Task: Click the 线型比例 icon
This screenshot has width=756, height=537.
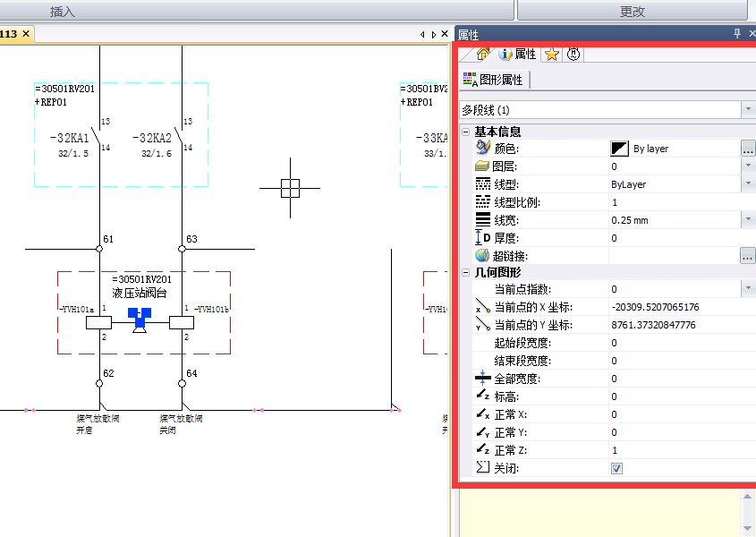Action: [482, 201]
